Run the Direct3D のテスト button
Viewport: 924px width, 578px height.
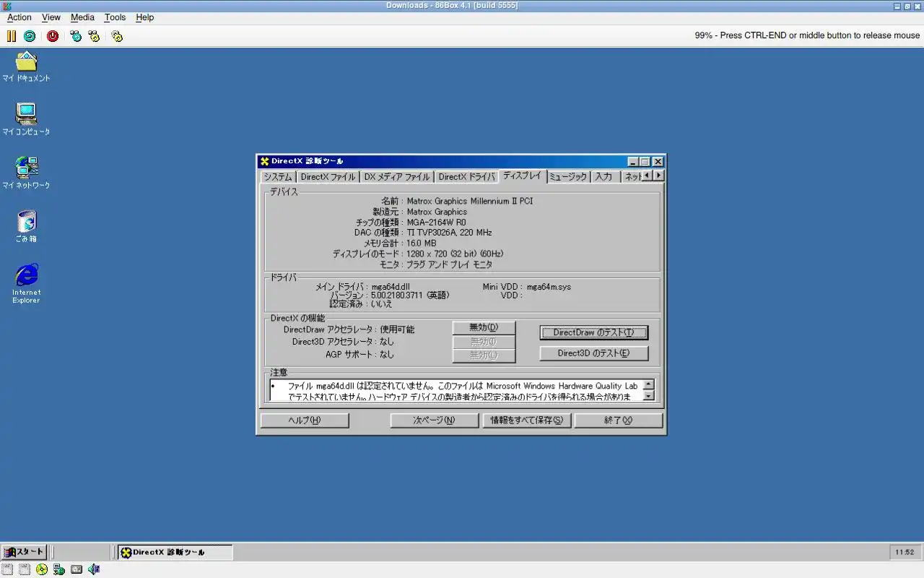coord(593,353)
